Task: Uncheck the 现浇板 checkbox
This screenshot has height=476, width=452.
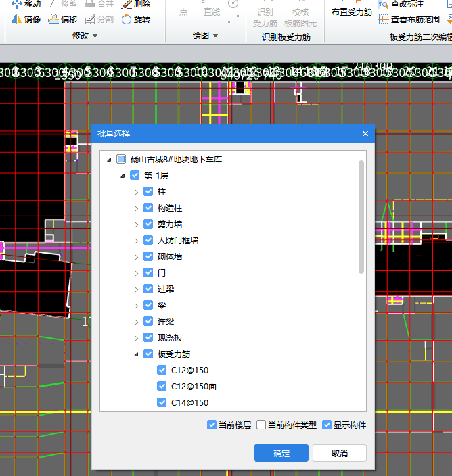Action: 148,337
